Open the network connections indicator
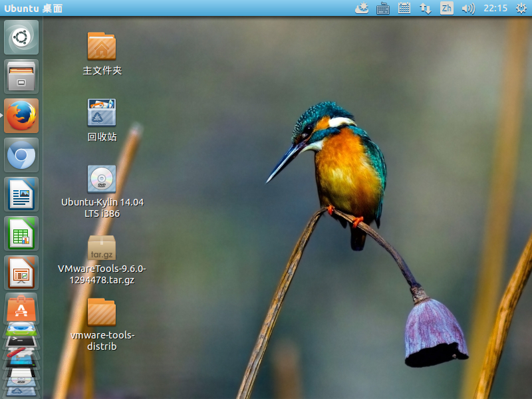The width and height of the screenshot is (532, 399). pos(426,8)
